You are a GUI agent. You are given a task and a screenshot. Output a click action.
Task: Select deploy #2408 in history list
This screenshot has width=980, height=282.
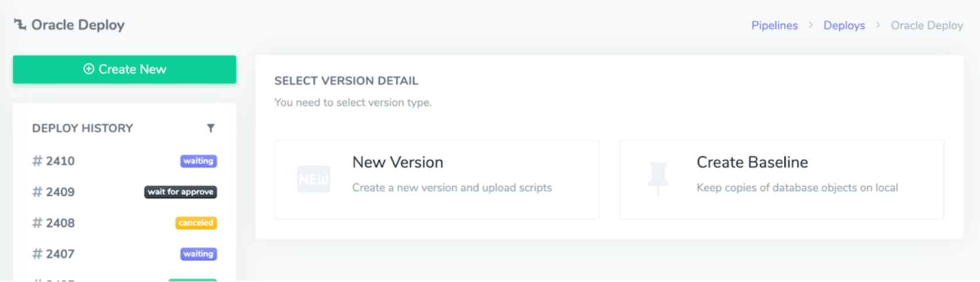[60, 223]
